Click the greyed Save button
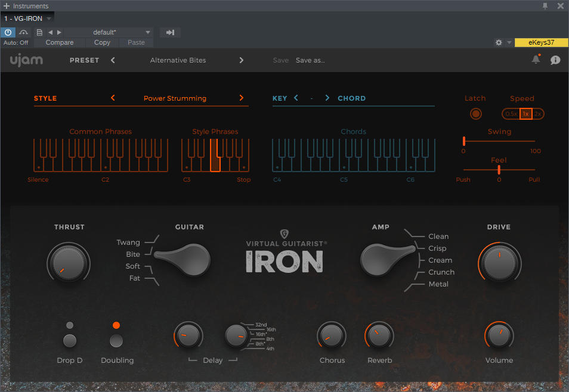 coord(280,60)
